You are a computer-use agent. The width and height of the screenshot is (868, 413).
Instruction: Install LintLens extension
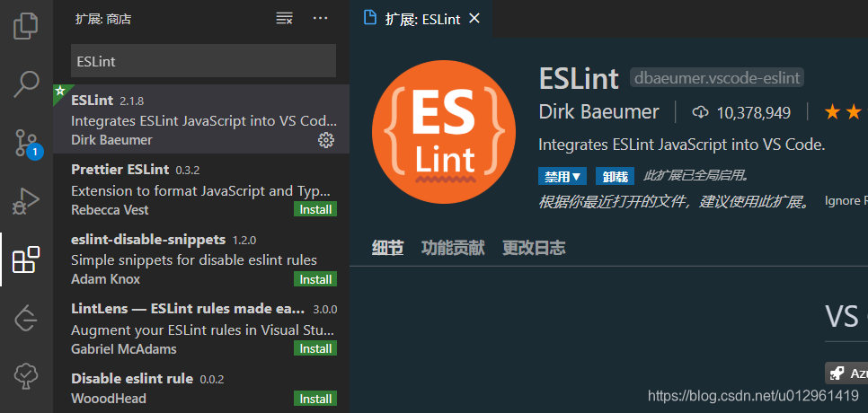tap(315, 349)
